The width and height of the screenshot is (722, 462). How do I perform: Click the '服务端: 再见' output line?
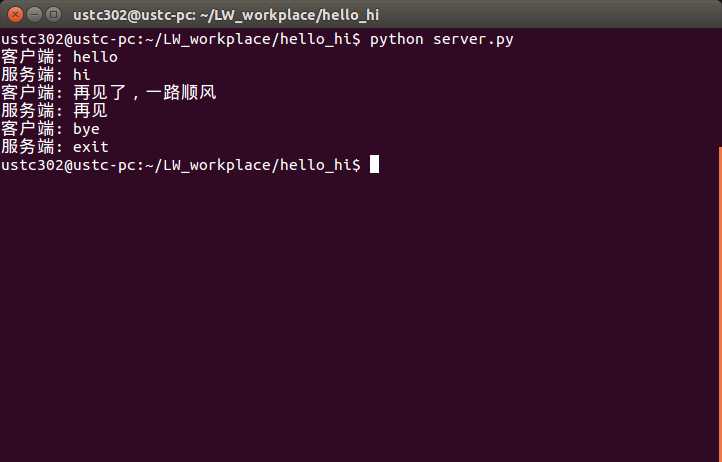[54, 111]
